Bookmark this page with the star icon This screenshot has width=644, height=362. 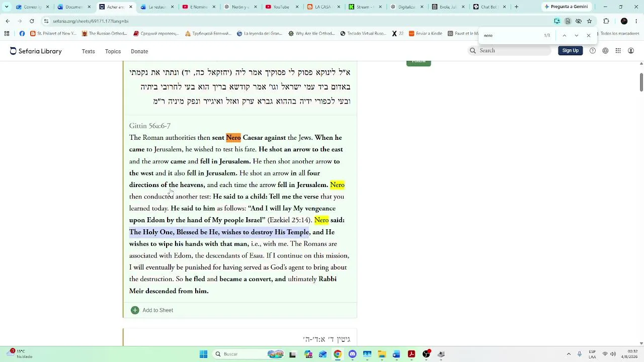(x=589, y=21)
